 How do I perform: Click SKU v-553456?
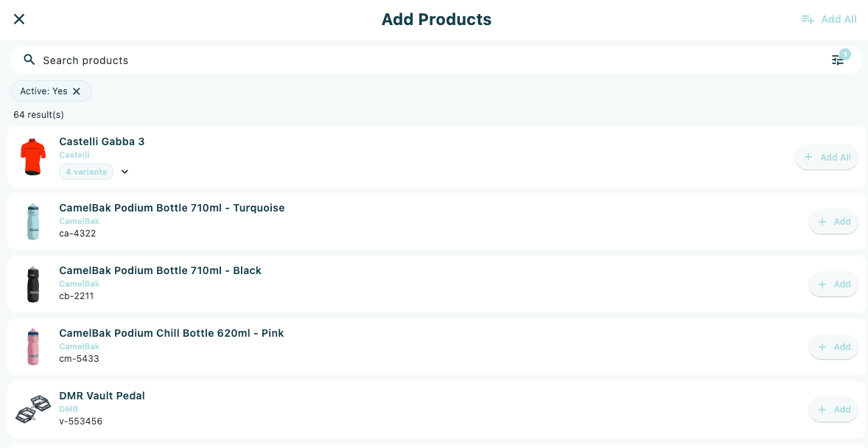[81, 421]
